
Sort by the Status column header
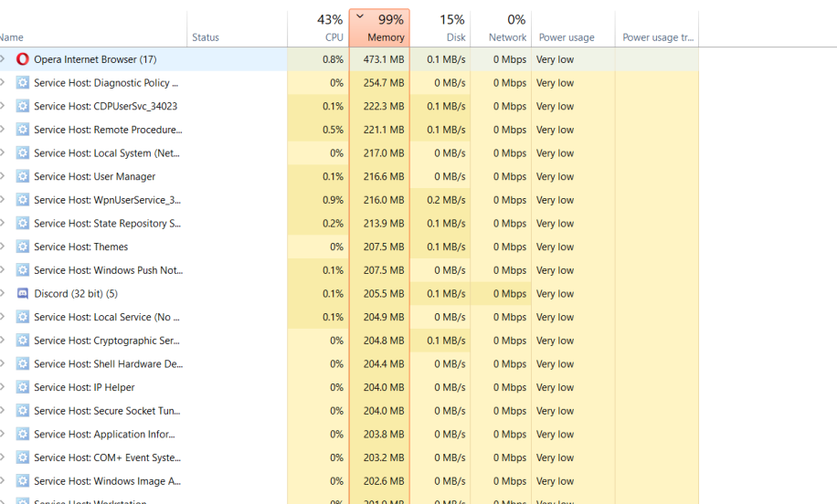[x=237, y=27]
